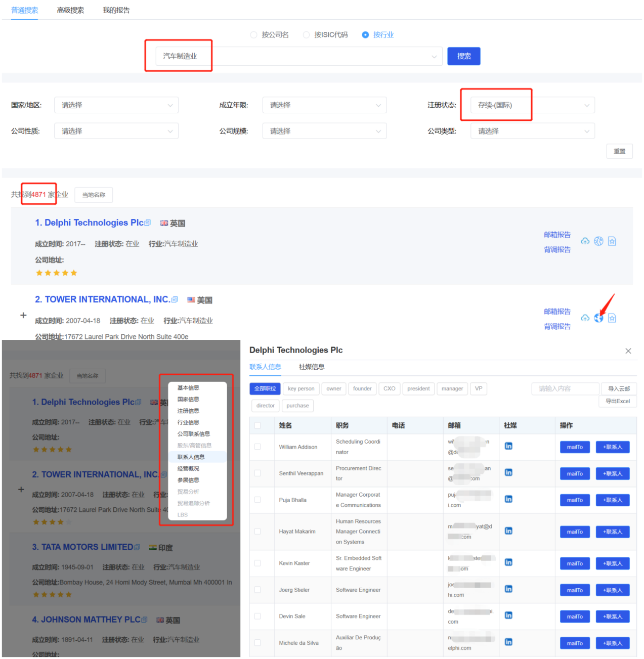Screen dimensions: 644x659
Task: Filter contacts by CXO
Action: pyautogui.click(x=390, y=388)
